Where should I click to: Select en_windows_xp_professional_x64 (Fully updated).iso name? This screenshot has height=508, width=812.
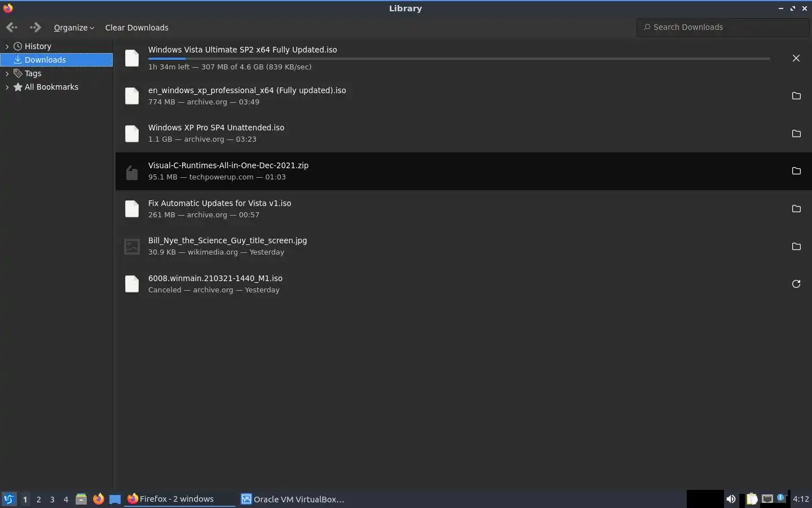click(x=247, y=90)
